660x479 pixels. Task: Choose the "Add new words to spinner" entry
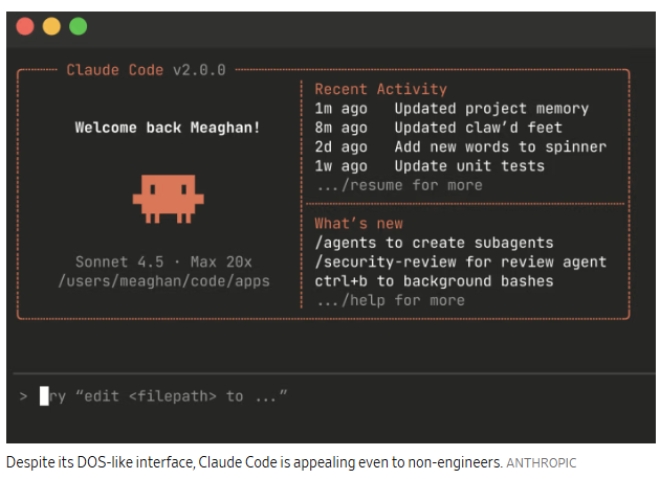[x=500, y=146]
